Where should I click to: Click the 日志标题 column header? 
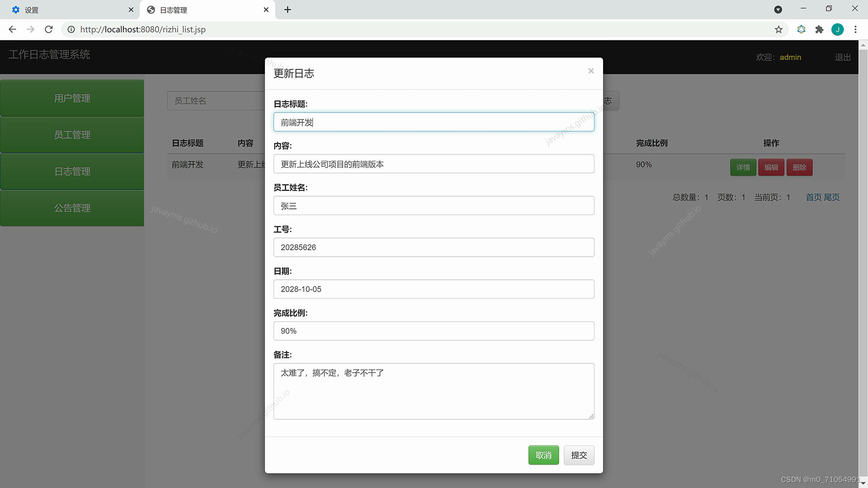(x=188, y=143)
